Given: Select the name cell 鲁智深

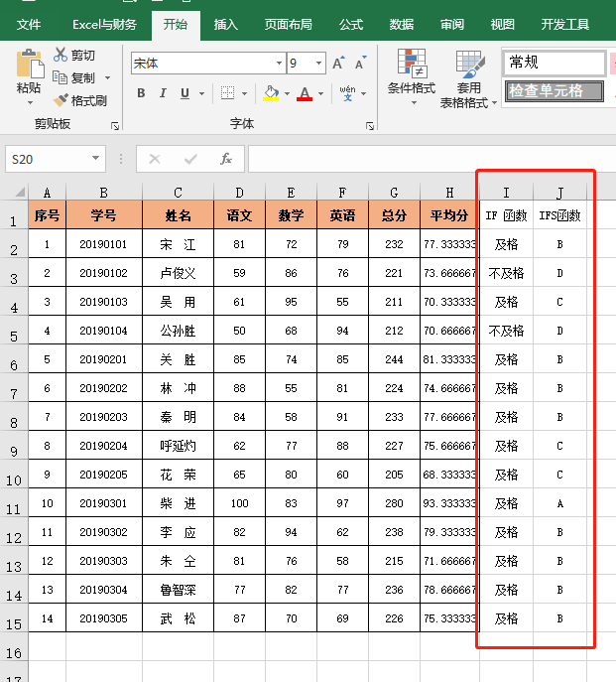Looking at the screenshot, I should pos(178,590).
